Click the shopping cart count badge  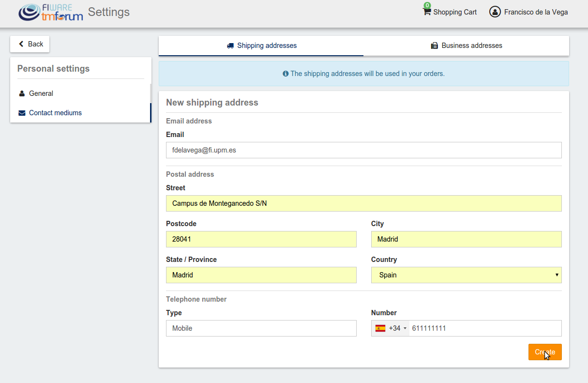427,5
